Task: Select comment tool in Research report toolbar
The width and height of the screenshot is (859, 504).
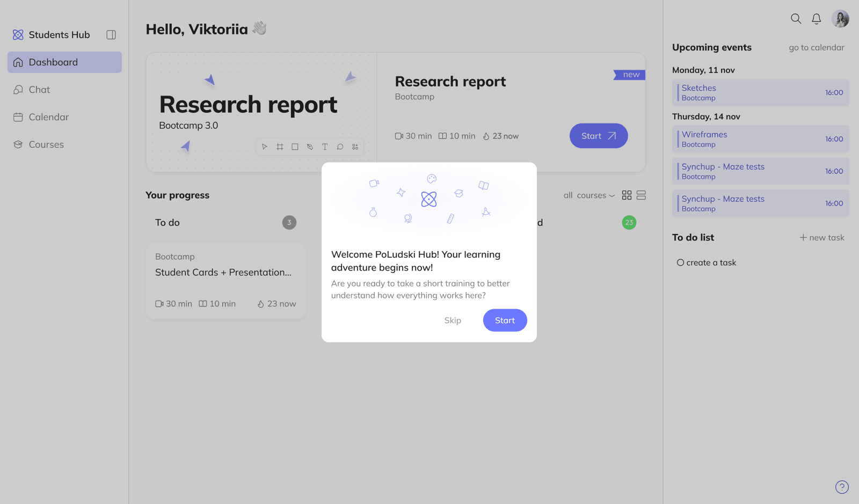Action: tap(340, 147)
